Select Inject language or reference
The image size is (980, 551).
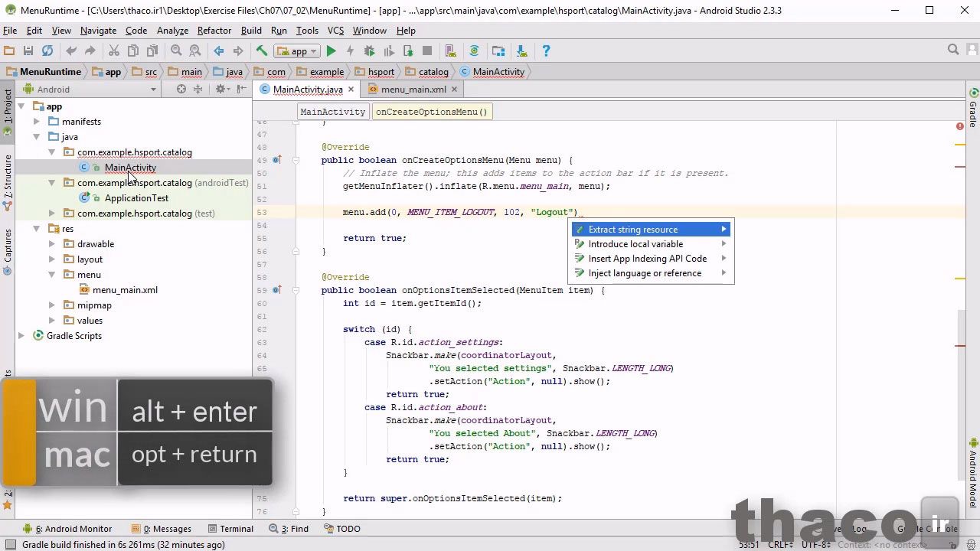tap(651, 273)
